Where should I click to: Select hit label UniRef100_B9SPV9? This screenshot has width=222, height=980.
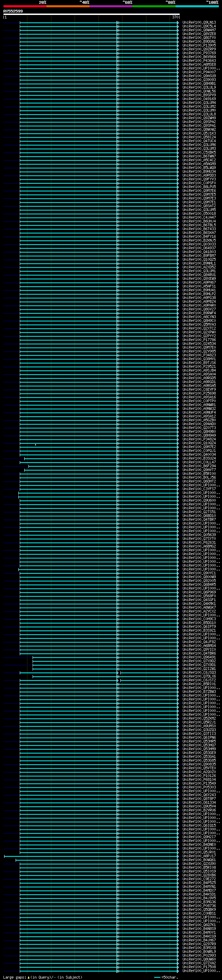point(199,95)
